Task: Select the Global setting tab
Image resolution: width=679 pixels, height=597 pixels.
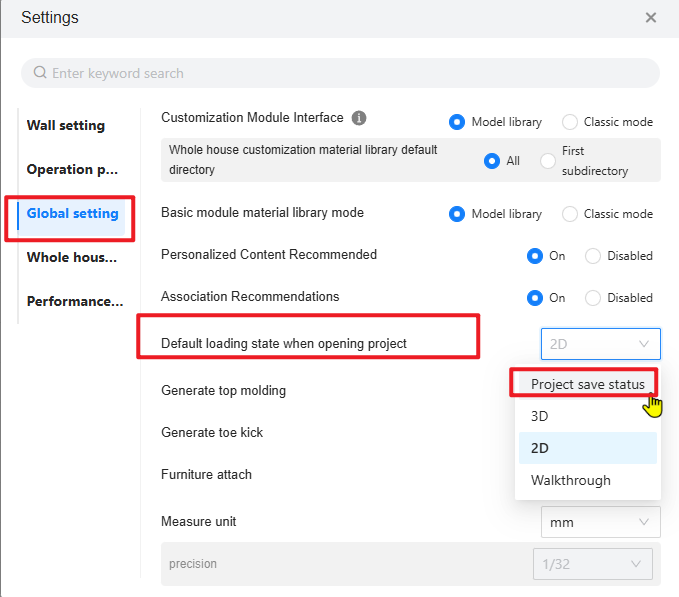Action: (x=72, y=214)
